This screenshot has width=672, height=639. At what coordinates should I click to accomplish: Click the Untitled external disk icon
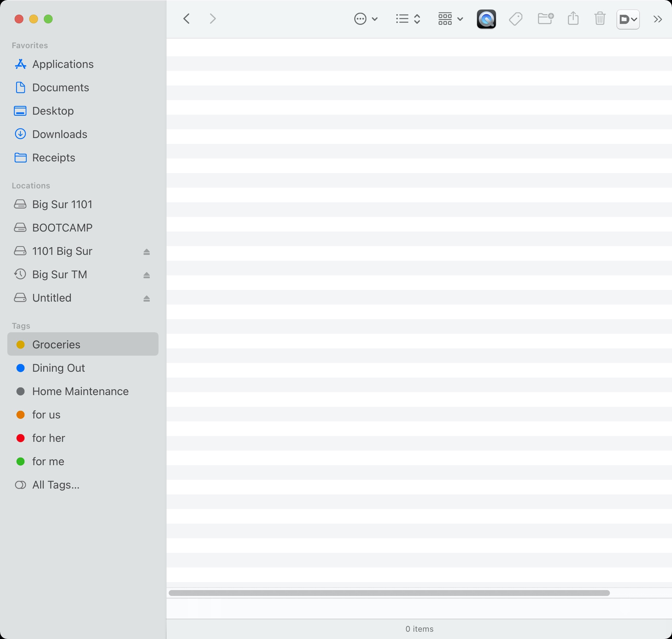[x=20, y=298]
